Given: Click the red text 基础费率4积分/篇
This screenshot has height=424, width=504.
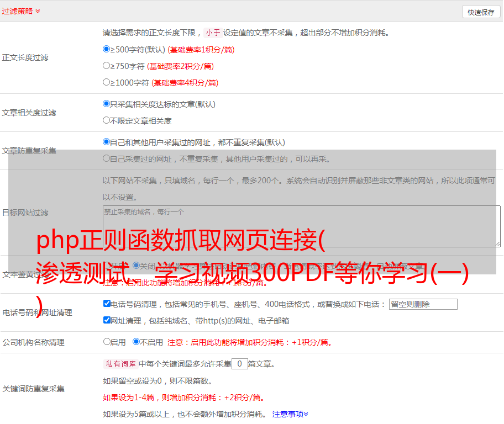Looking at the screenshot, I should 185,83.
